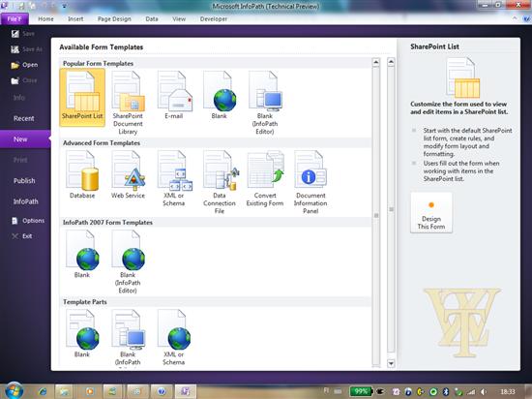Open the View ribbon tab
The height and width of the screenshot is (399, 532).
coord(179,19)
